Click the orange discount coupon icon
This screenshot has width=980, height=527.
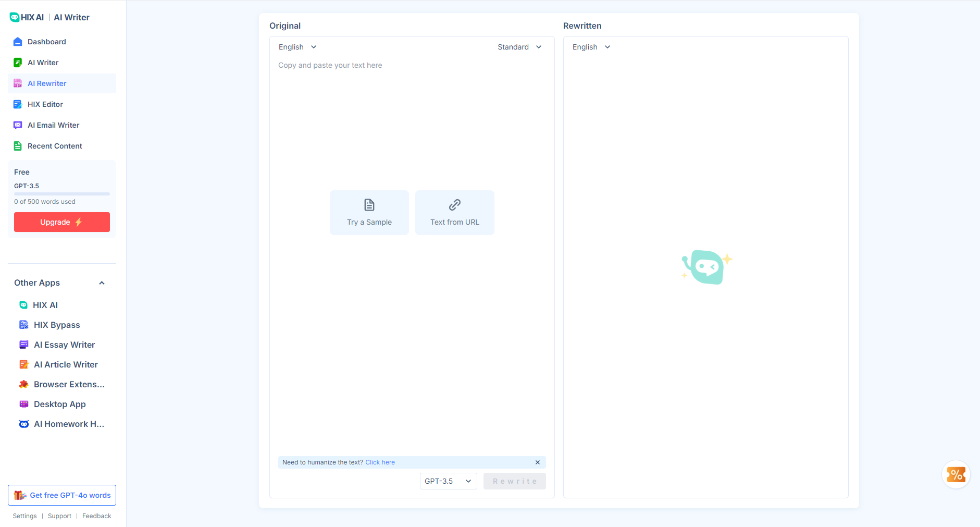956,475
